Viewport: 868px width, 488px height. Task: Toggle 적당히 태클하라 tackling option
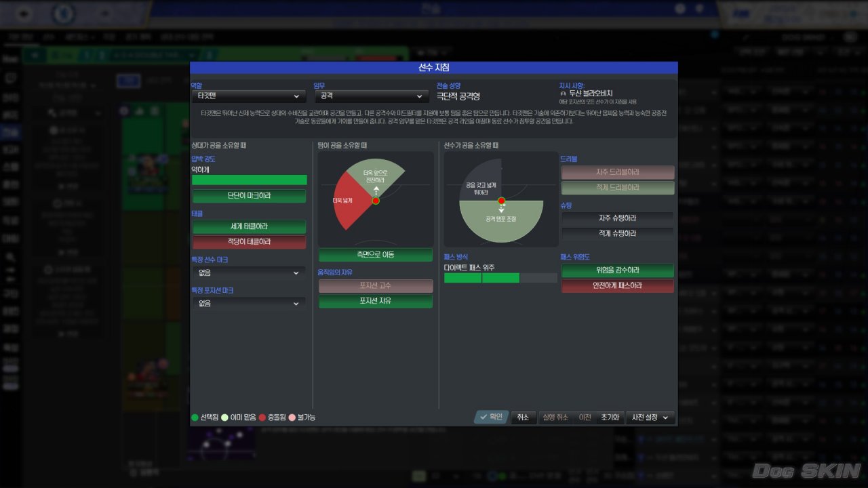coord(249,242)
